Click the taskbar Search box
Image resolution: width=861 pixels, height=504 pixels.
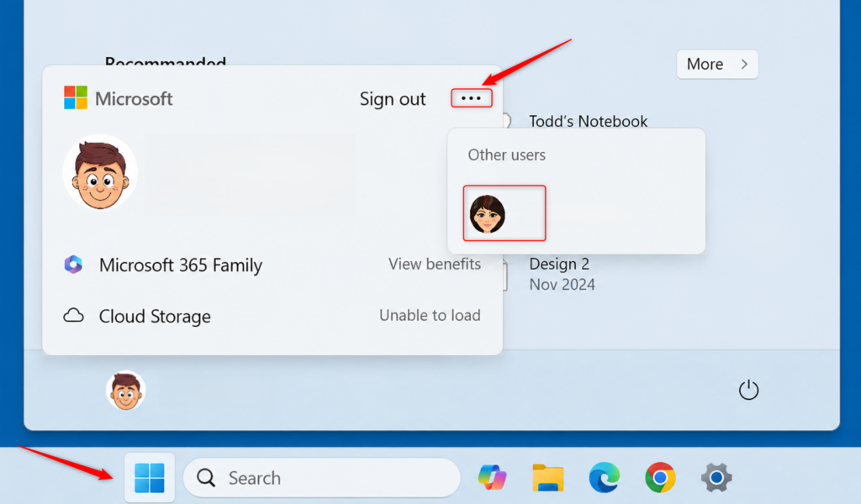pos(322,478)
